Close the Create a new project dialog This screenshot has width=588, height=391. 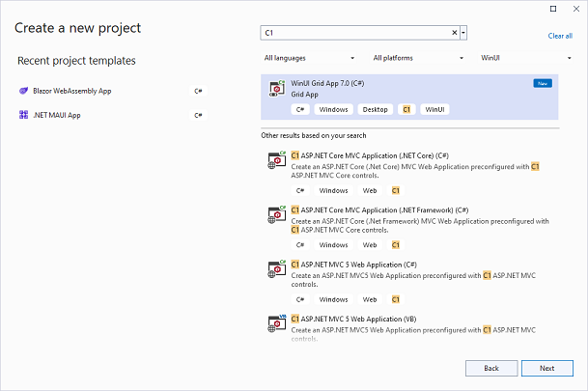[x=575, y=9]
